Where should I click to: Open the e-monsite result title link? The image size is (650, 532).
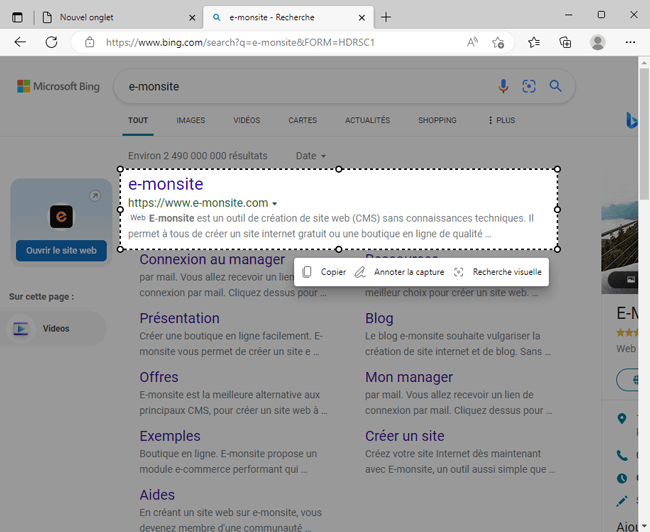click(x=166, y=184)
